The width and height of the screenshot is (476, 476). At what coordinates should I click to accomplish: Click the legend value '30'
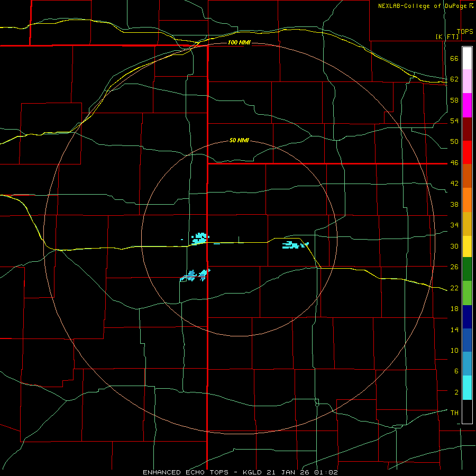coord(454,246)
